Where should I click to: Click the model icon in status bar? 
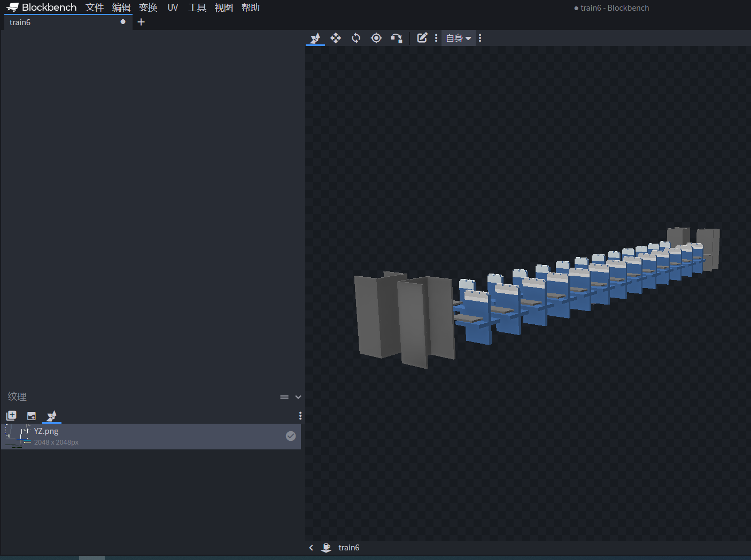pyautogui.click(x=326, y=548)
